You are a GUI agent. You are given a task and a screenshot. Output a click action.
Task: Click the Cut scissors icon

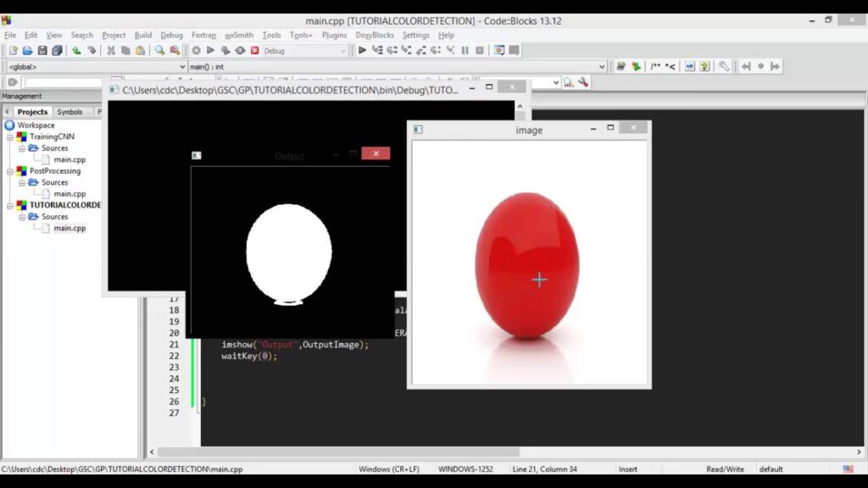[111, 51]
